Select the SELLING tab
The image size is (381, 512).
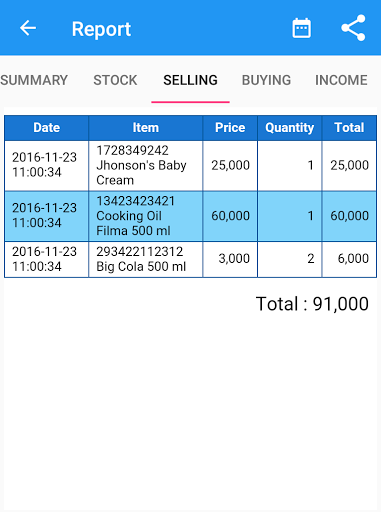(x=190, y=80)
